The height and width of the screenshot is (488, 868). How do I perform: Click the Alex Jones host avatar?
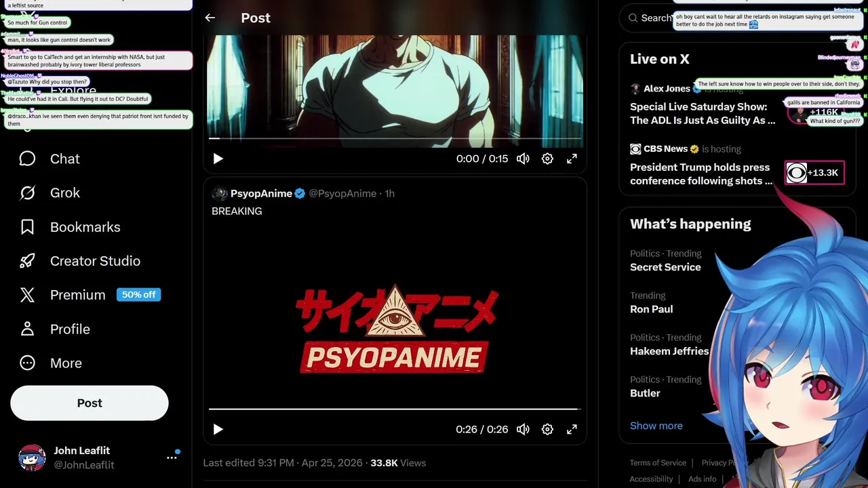[x=635, y=89]
